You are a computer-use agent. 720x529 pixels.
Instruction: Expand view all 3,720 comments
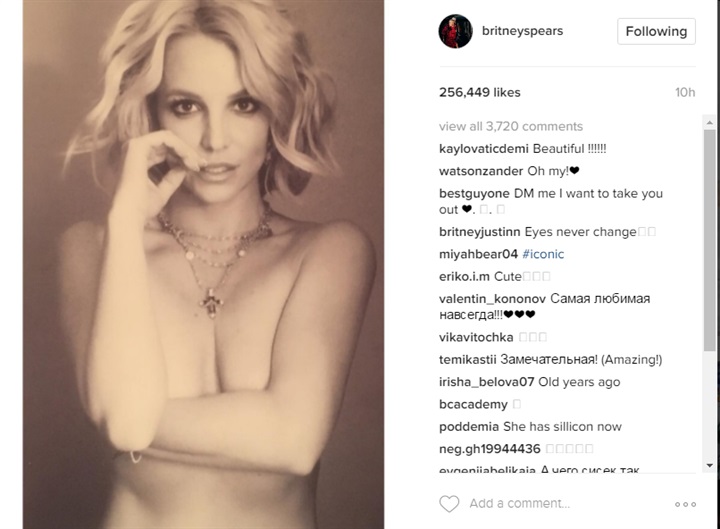point(511,126)
